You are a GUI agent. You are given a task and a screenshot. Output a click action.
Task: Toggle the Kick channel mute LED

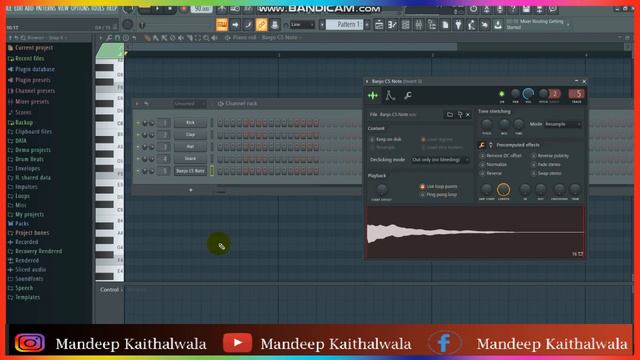click(x=138, y=123)
